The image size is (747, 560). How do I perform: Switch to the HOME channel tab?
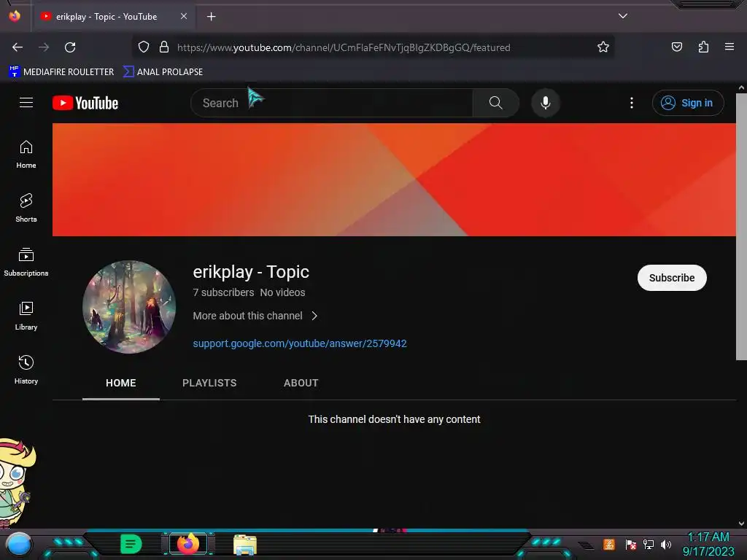(x=121, y=383)
